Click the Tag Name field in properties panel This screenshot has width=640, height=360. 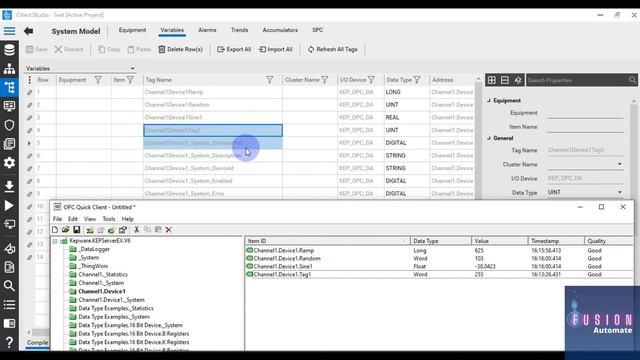coord(585,150)
